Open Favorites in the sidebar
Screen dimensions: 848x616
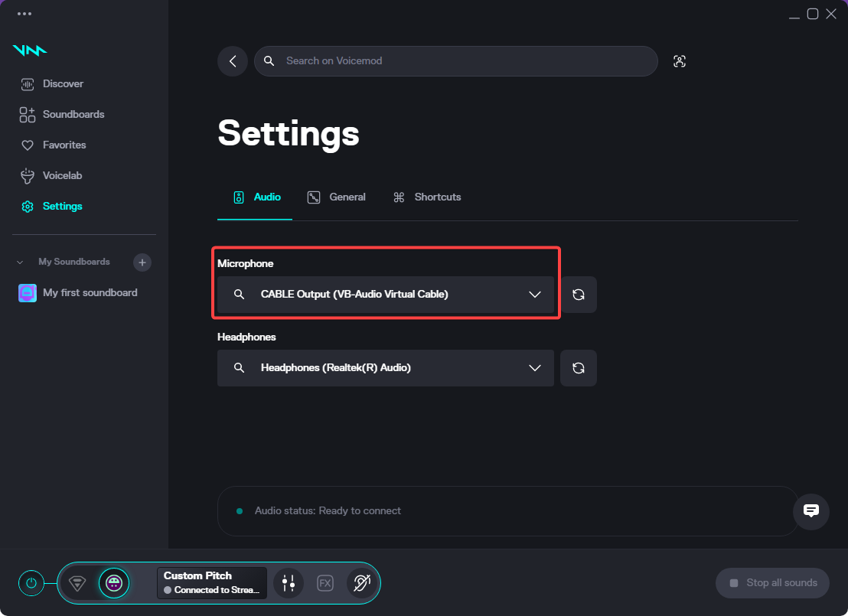click(x=54, y=145)
